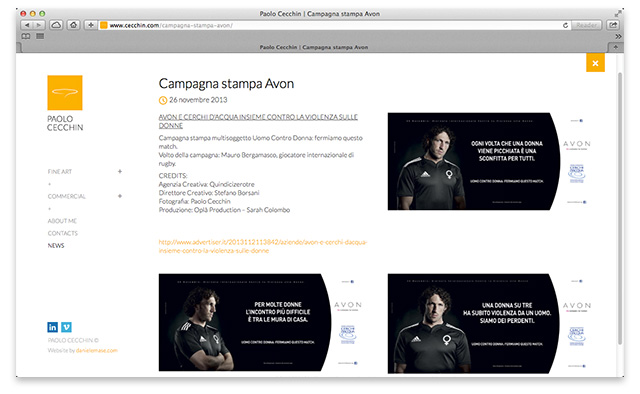Screen dimensions: 640x394
Task: Close the post with orange X button
Action: pos(595,63)
